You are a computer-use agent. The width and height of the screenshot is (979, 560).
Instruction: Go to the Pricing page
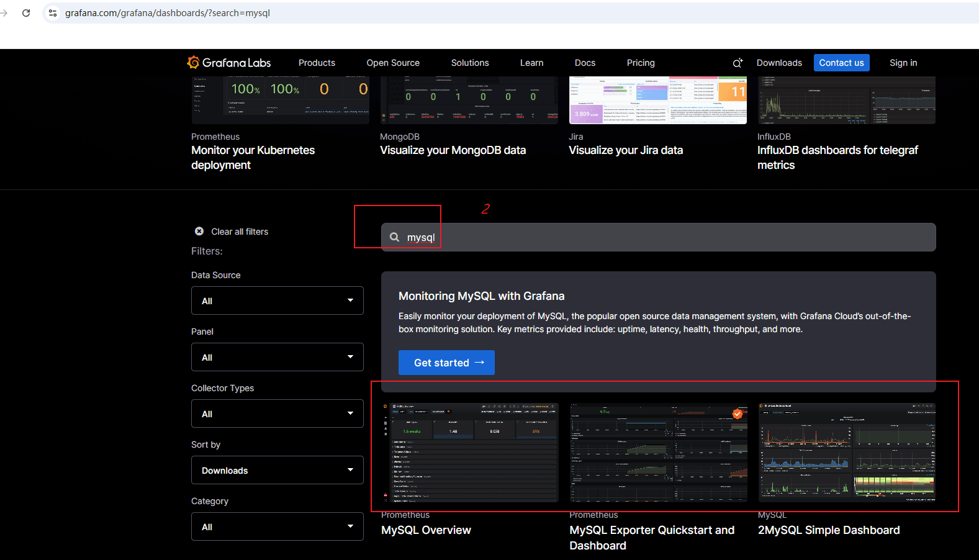pyautogui.click(x=641, y=63)
